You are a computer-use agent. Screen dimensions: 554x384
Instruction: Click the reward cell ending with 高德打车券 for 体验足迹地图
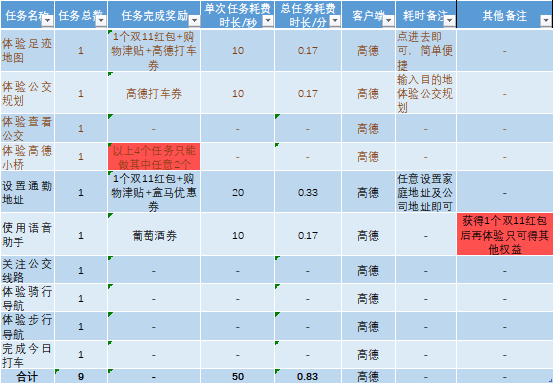point(154,51)
